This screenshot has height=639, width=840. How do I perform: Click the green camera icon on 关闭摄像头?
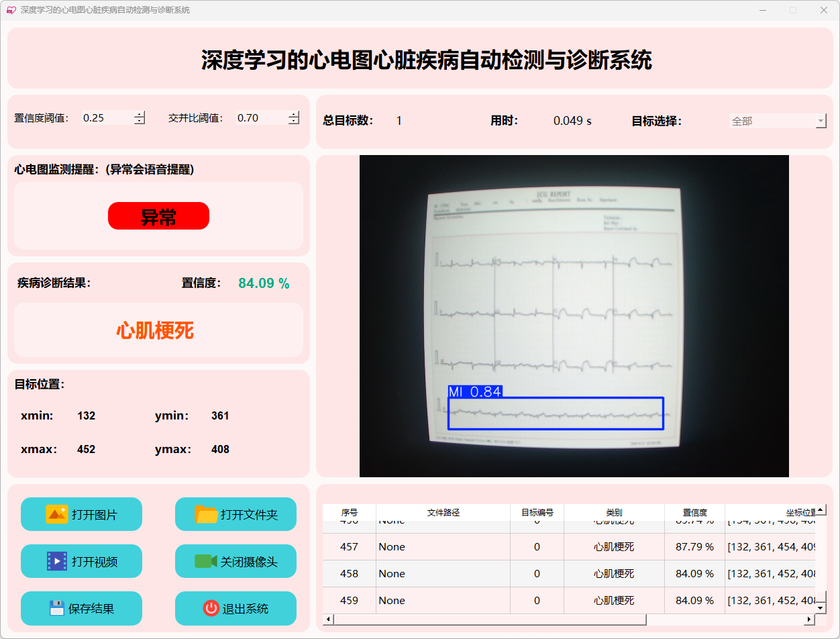(205, 561)
